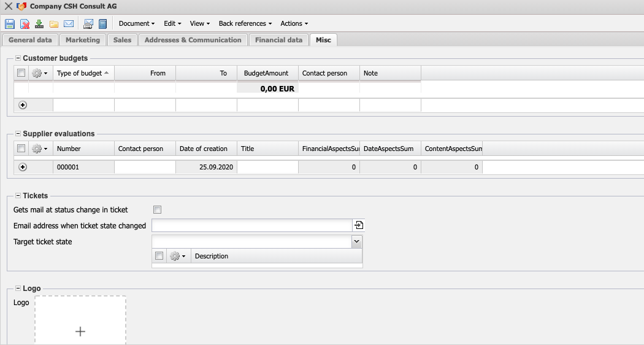Switch to the Financial data tab

pyautogui.click(x=278, y=40)
